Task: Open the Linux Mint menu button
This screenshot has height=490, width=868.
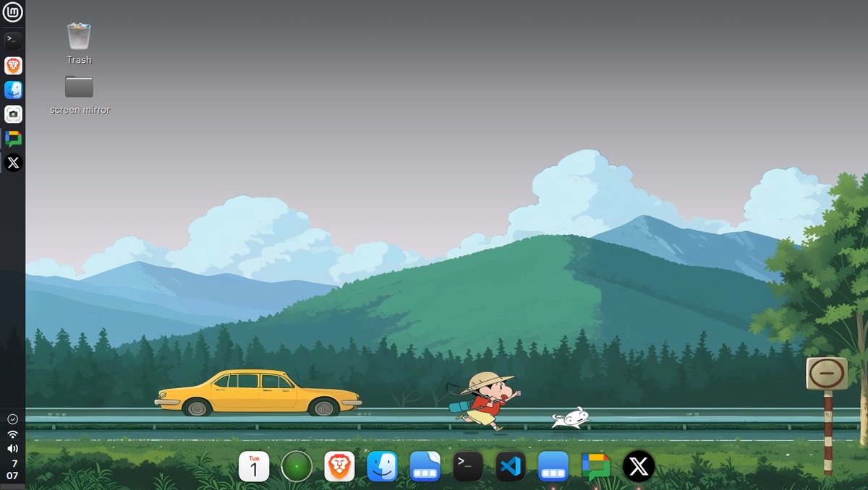Action: click(12, 12)
